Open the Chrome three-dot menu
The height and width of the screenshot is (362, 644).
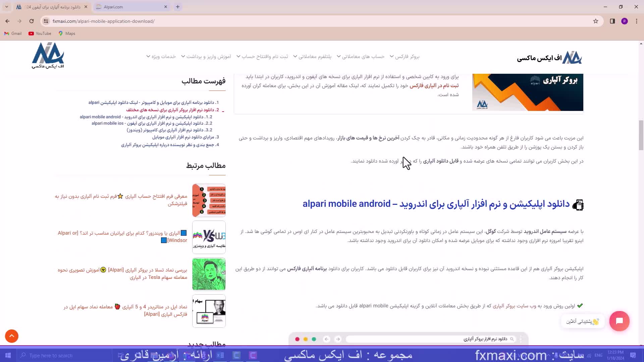(x=637, y=21)
